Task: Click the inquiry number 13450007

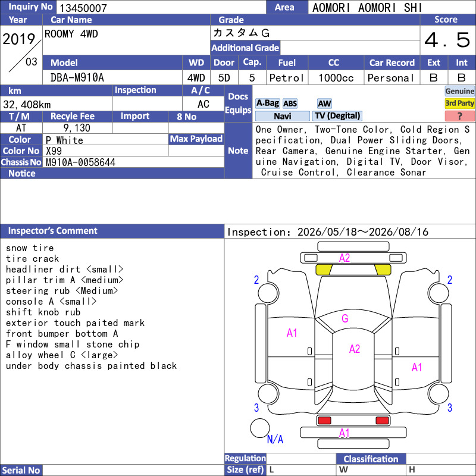Action: click(x=83, y=8)
